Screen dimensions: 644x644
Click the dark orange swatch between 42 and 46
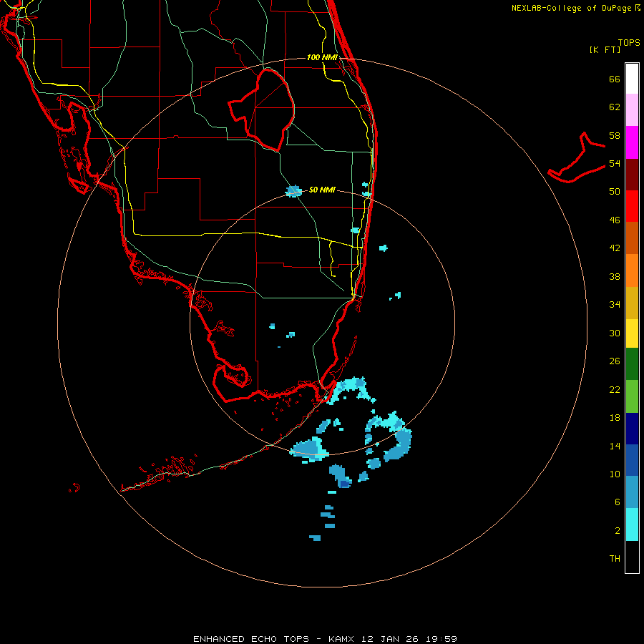[x=632, y=238]
